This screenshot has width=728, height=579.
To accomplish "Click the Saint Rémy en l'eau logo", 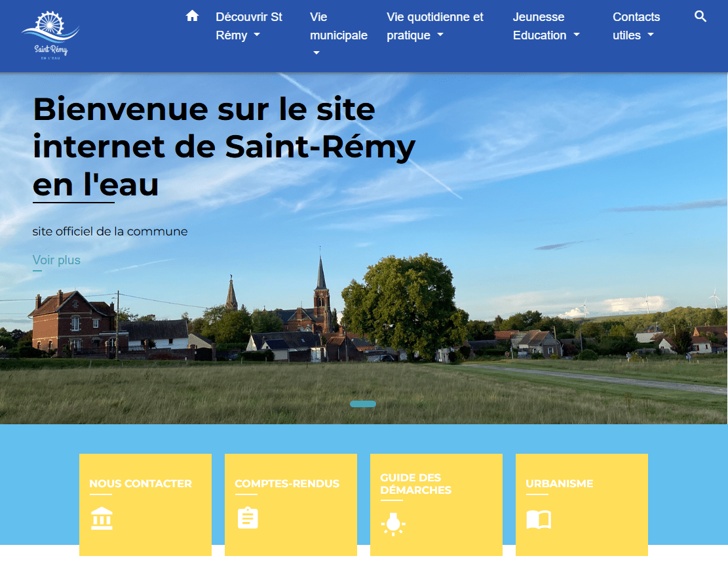I will pos(50,36).
